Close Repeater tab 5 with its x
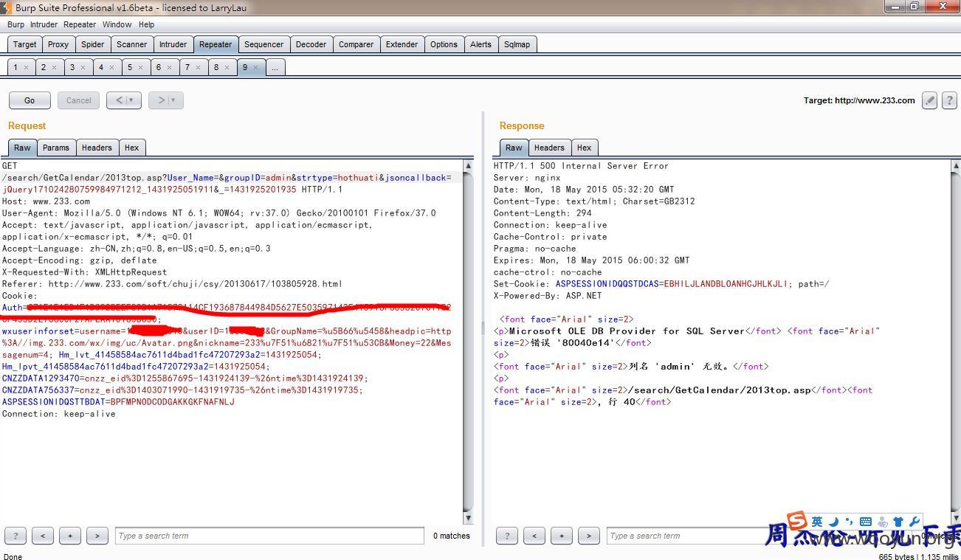The width and height of the screenshot is (961, 560). [x=140, y=67]
